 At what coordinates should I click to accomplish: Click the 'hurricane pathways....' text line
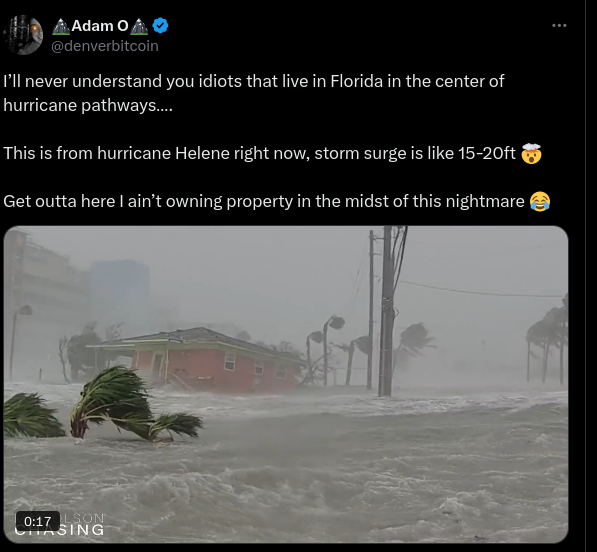[x=88, y=105]
